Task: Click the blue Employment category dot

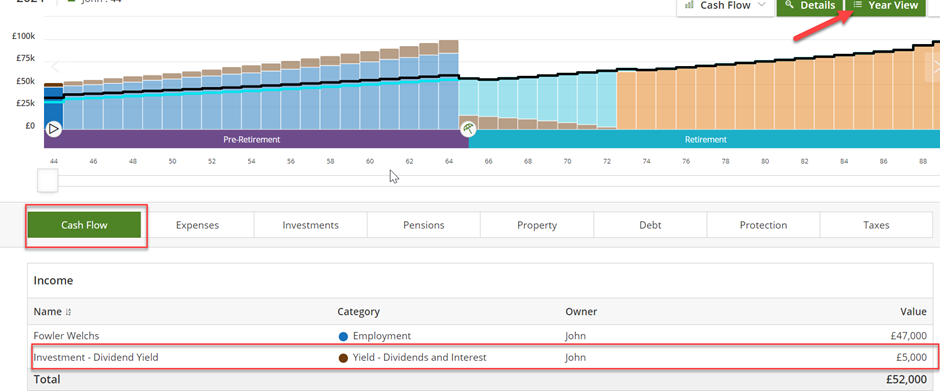Action: (344, 336)
